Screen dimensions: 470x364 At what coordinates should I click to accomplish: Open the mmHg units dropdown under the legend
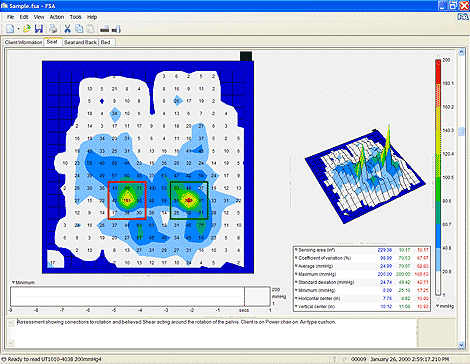click(438, 306)
